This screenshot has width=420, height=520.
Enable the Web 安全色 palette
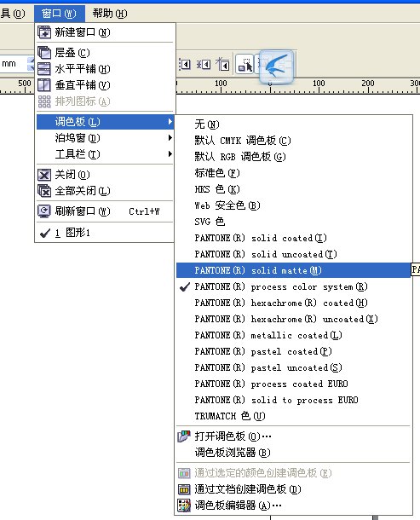coord(293,205)
